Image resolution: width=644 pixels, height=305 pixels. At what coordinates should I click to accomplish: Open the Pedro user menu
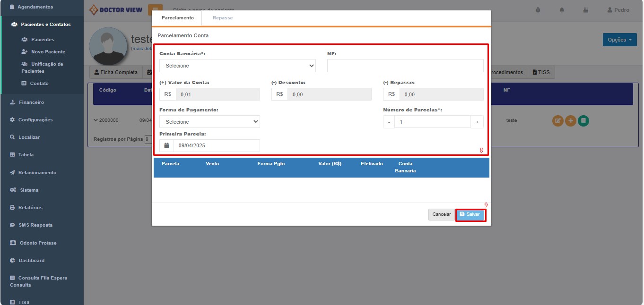coord(618,10)
